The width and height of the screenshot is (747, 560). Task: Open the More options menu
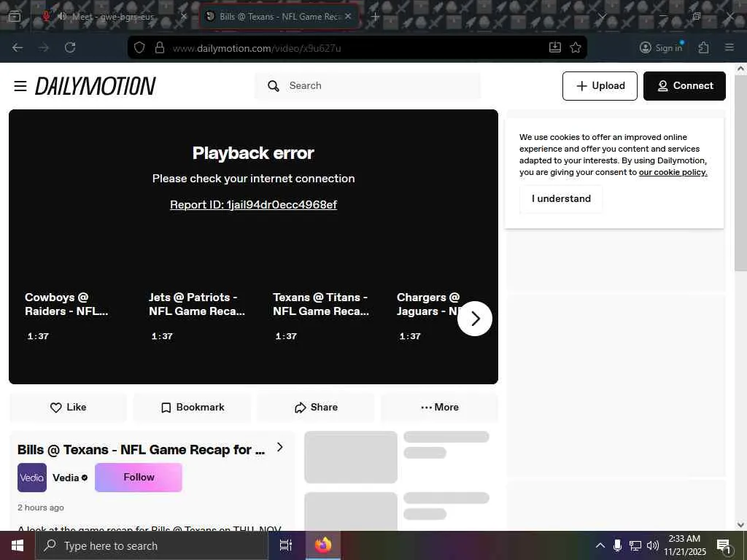439,407
